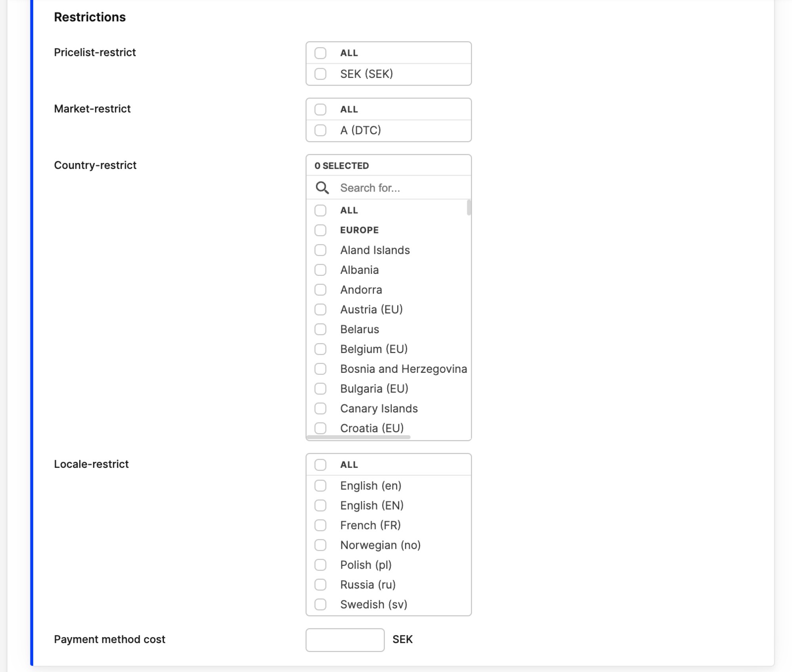Click the ALL checkbox in Country-restrict dropdown
The width and height of the screenshot is (792, 672).
[320, 210]
